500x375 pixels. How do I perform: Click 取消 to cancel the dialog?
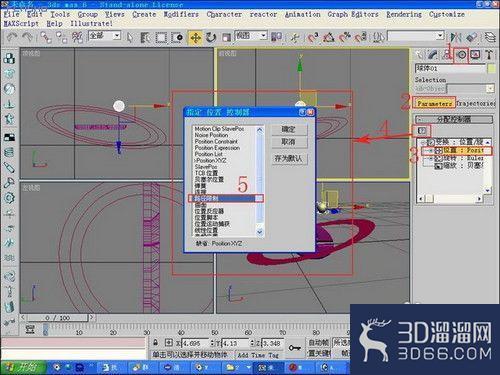pos(289,142)
